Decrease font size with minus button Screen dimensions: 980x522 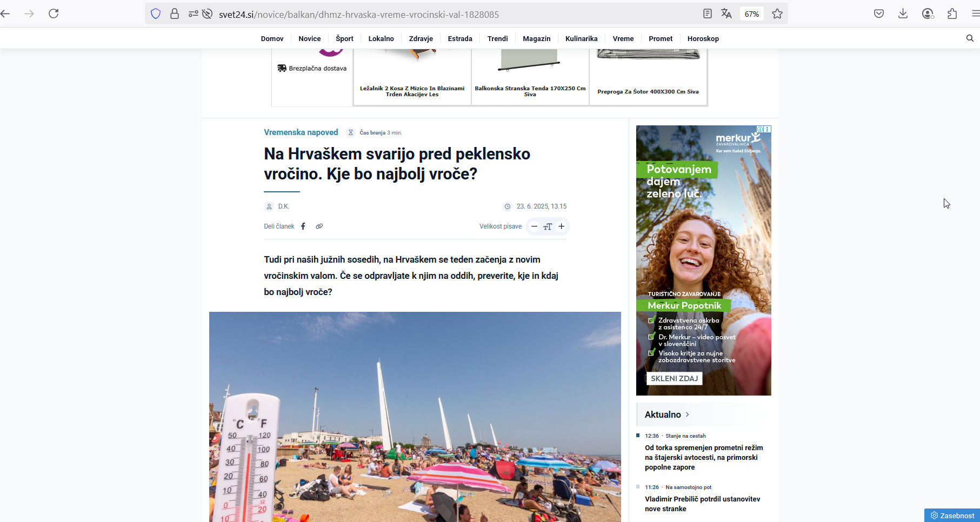pyautogui.click(x=534, y=226)
